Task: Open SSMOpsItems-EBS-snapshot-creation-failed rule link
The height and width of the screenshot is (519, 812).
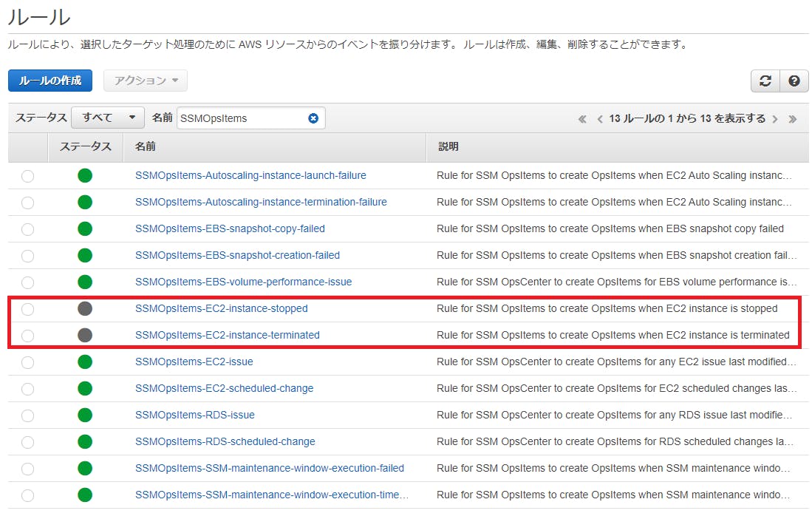Action: pyautogui.click(x=238, y=255)
